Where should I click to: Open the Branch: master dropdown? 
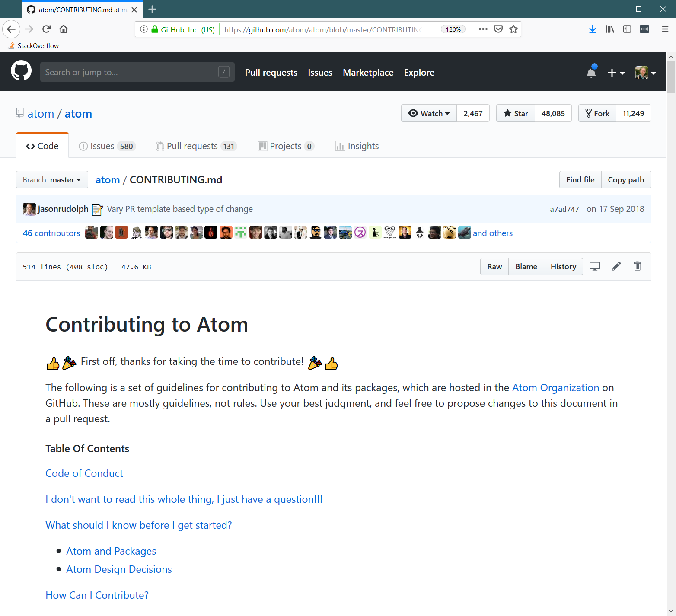52,180
